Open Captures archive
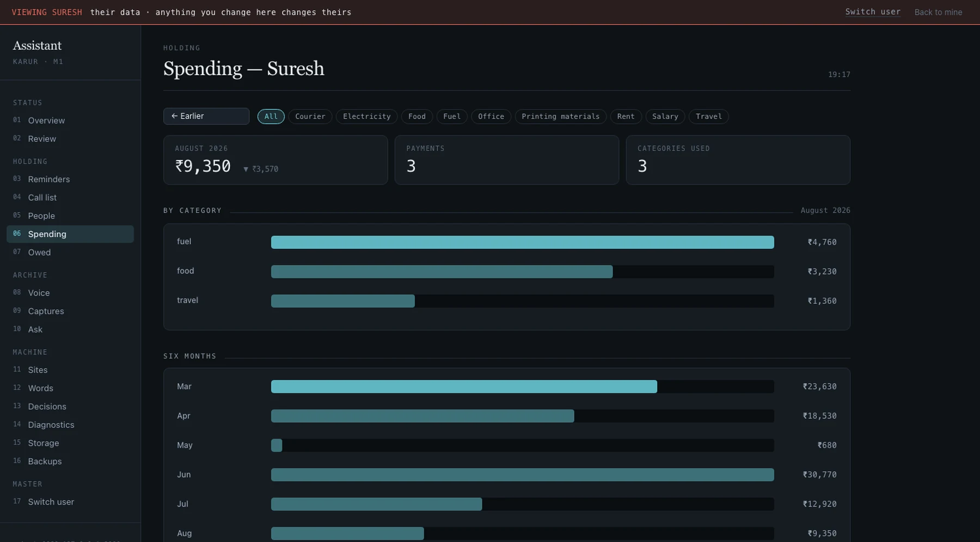This screenshot has width=980, height=542. click(x=70, y=311)
